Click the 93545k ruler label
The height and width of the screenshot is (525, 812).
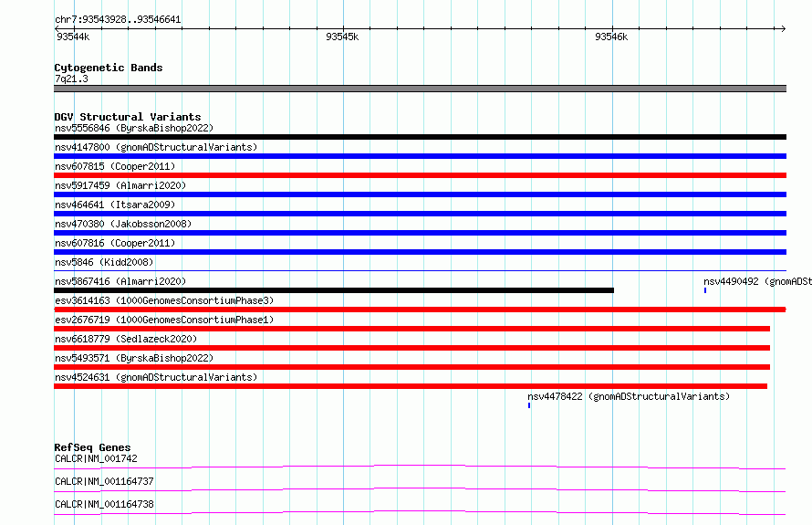[342, 37]
